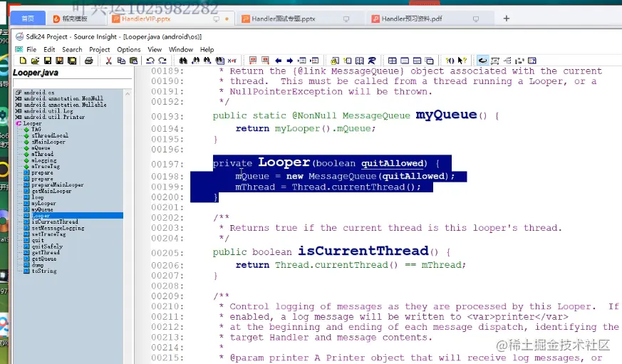Select the highlighted Looper constructor in tree
622x364 pixels.
click(x=41, y=216)
